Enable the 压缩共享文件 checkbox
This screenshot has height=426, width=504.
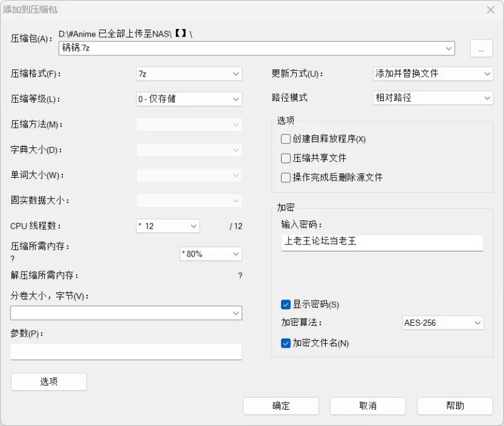point(285,158)
